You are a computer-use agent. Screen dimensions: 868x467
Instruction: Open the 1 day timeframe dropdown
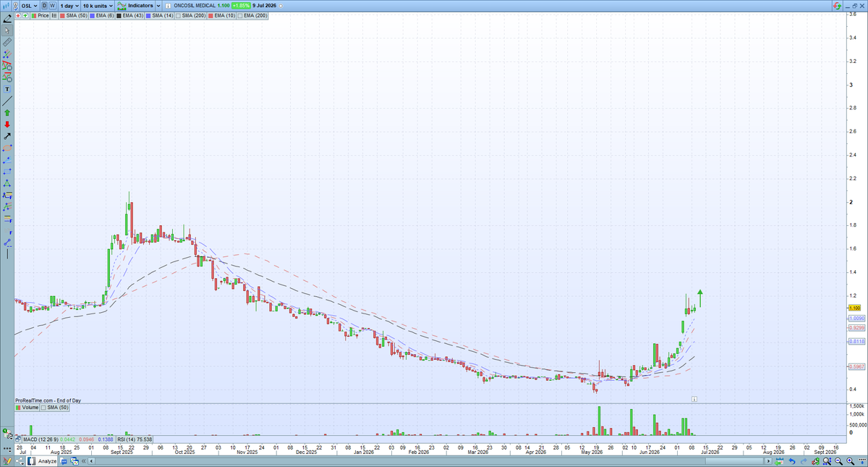tap(69, 5)
